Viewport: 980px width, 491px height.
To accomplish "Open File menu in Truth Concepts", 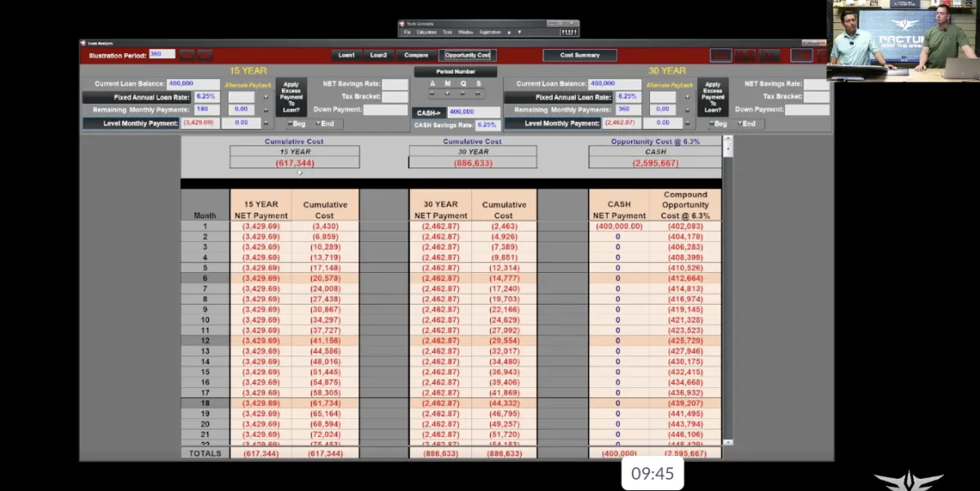I will tap(407, 32).
